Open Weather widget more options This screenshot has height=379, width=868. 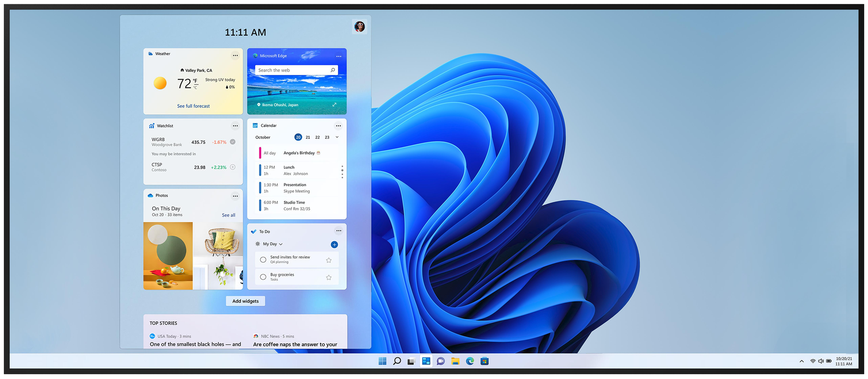click(x=235, y=56)
